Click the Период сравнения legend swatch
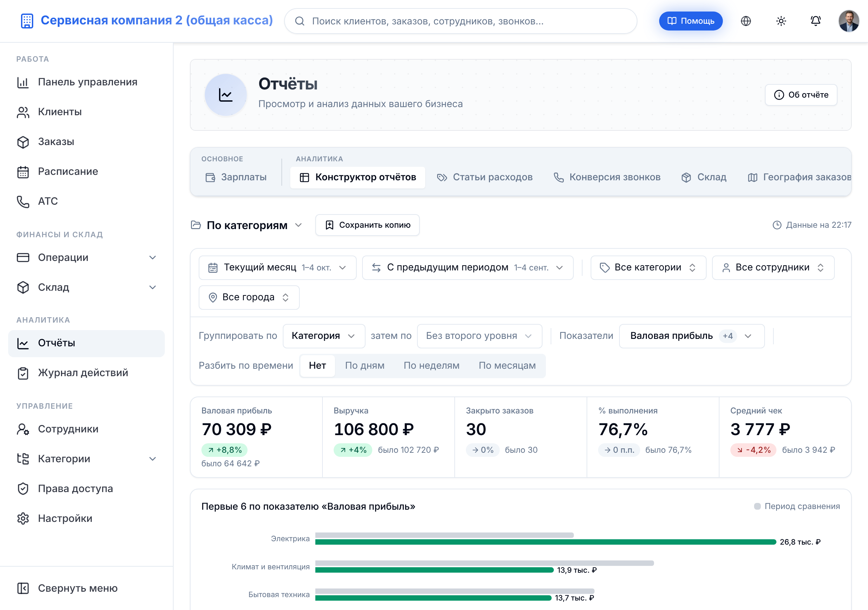Image resolution: width=868 pixels, height=610 pixels. (x=757, y=506)
